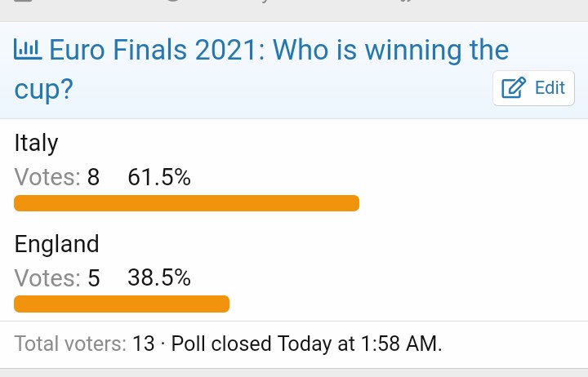
Task: Click the total voters number 13
Action: tap(143, 344)
